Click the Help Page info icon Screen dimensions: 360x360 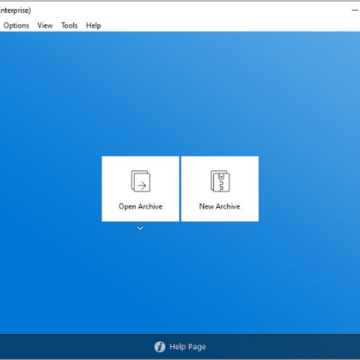point(160,347)
